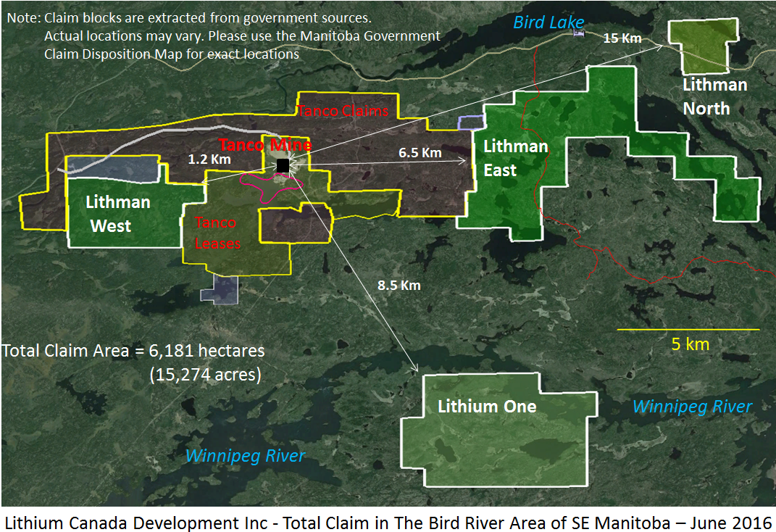
Task: Click the 8.5 Km distance label
Action: coord(399,285)
